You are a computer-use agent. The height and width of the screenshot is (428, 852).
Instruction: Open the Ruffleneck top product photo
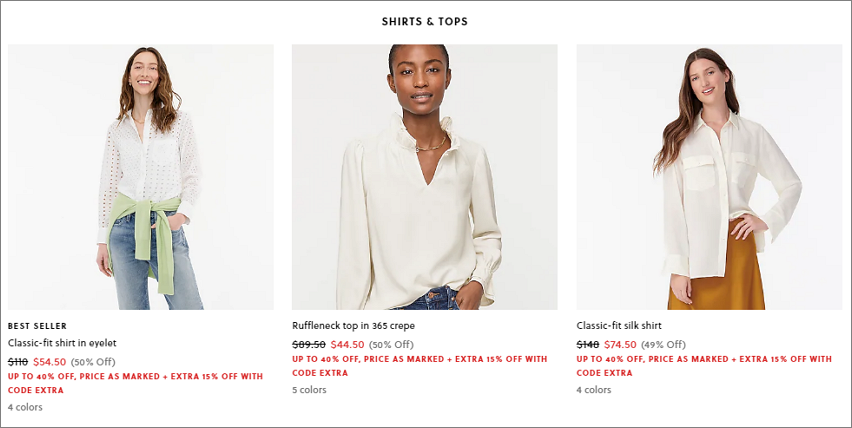[424, 177]
